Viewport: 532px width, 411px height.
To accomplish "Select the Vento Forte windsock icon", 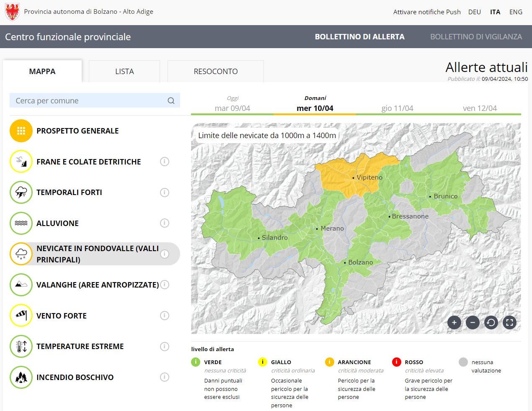I will pyautogui.click(x=21, y=316).
